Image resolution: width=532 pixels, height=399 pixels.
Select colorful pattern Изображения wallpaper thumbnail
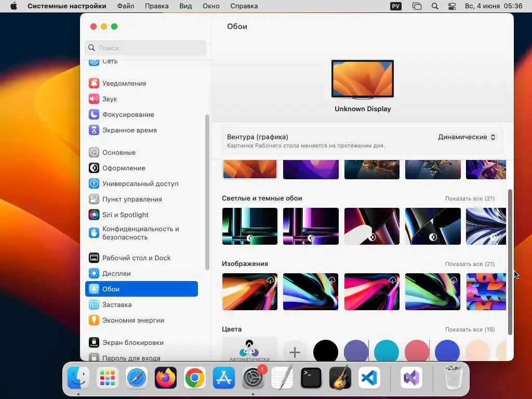click(x=486, y=292)
